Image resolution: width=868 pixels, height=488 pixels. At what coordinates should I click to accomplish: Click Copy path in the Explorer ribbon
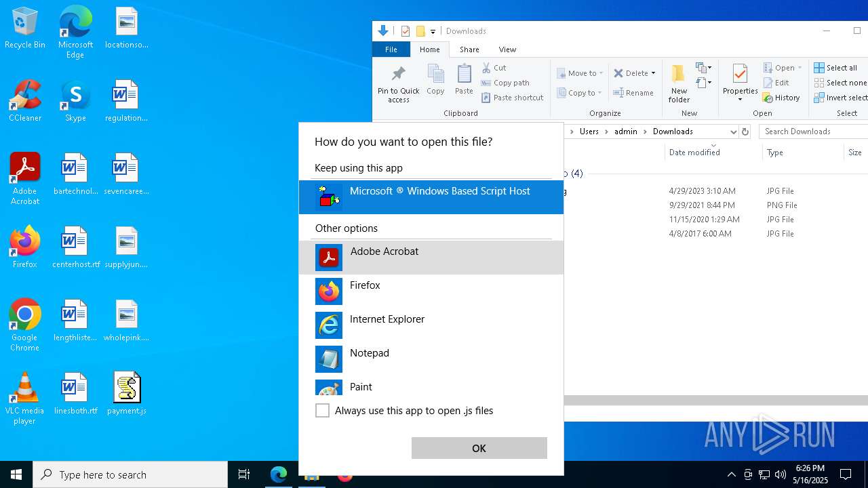(x=505, y=83)
